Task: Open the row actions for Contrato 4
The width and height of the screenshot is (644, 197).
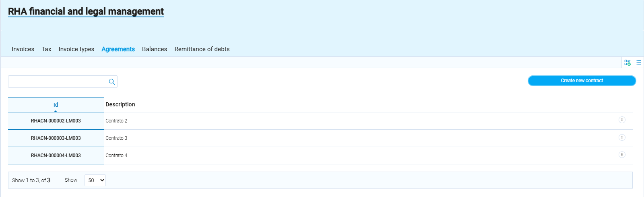Action: [x=622, y=155]
